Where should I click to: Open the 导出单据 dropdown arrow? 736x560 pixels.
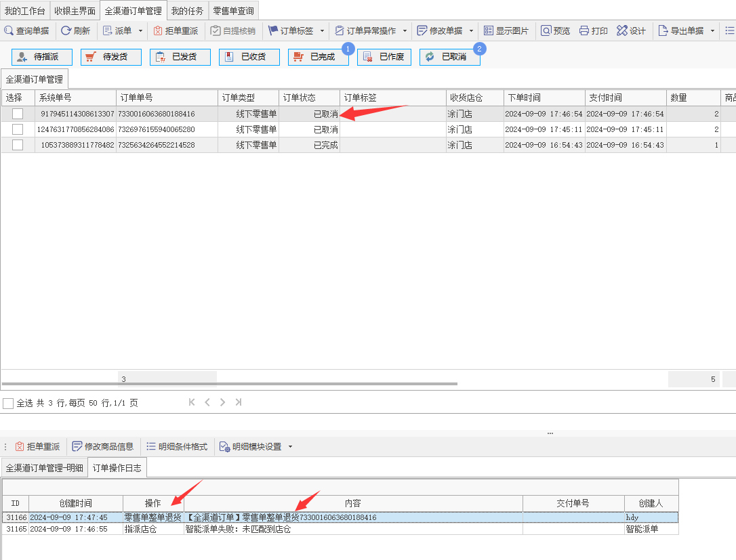click(x=712, y=31)
